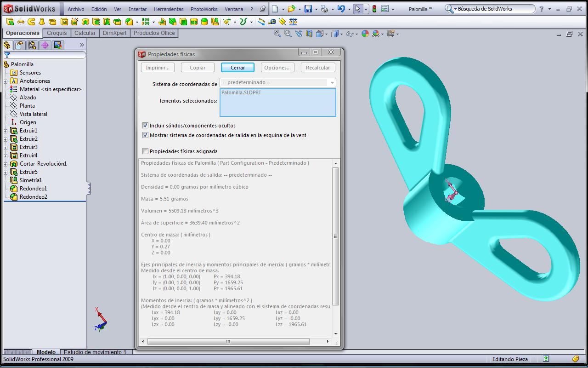588x368 pixels.
Task: Select the Linear Pattern tool
Action: click(145, 22)
